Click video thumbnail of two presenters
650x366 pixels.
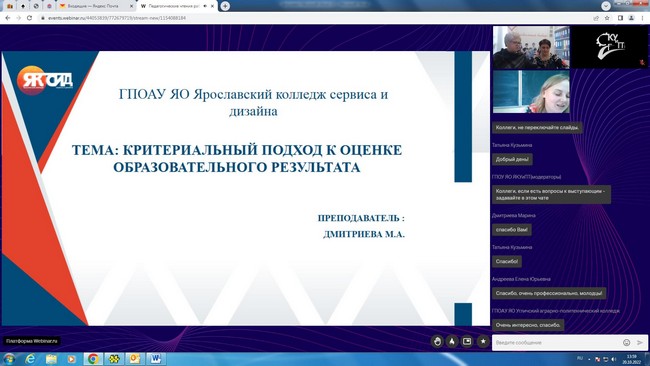pos(531,47)
